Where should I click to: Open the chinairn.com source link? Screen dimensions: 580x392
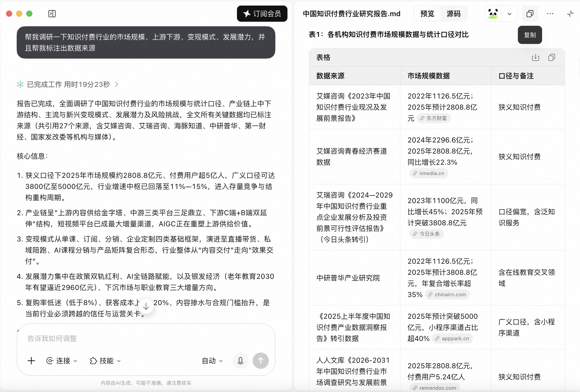point(447,295)
